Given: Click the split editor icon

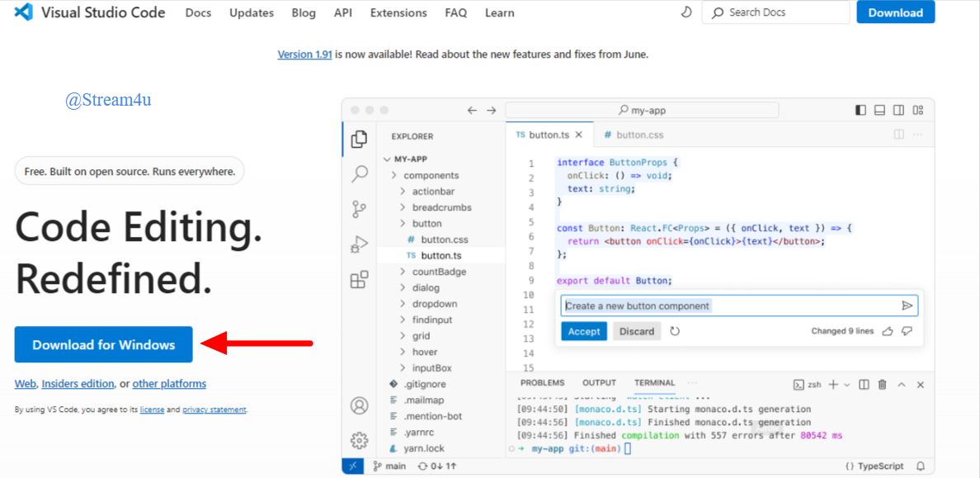Looking at the screenshot, I should 899,135.
